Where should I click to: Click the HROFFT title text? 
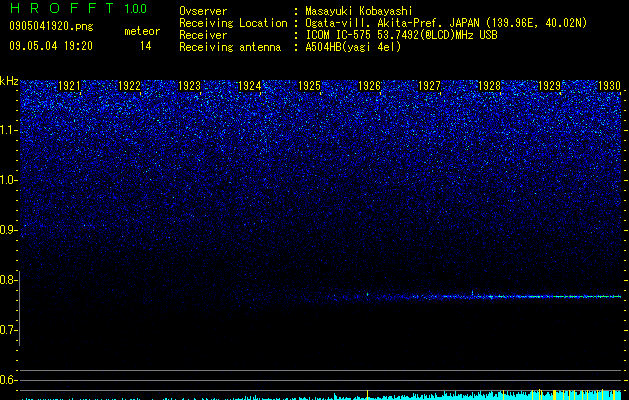tap(62, 8)
